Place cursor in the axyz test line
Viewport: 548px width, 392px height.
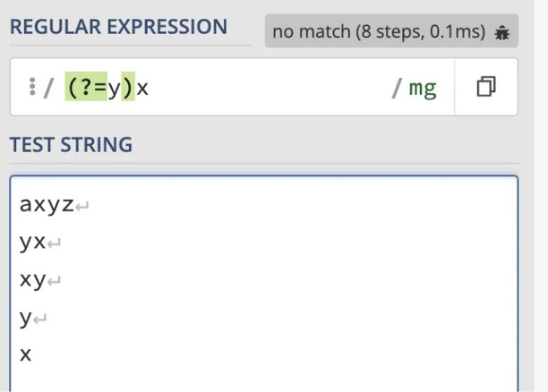click(x=47, y=205)
